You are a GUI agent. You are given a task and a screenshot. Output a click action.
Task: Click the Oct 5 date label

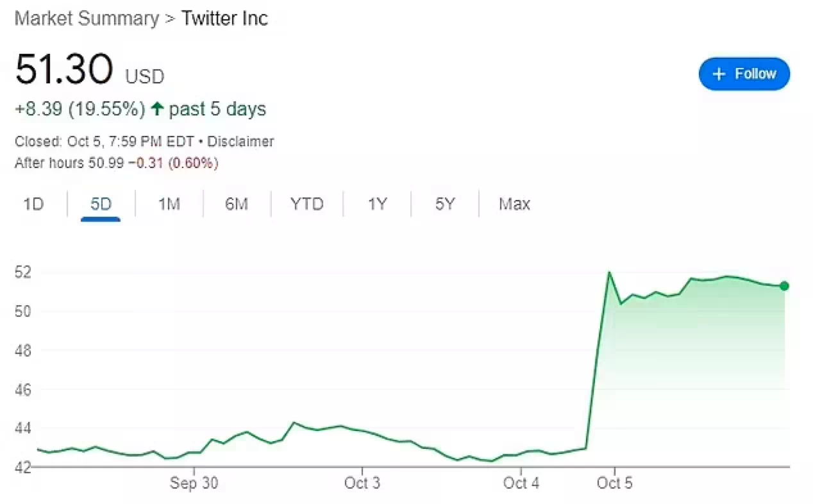[x=614, y=483]
